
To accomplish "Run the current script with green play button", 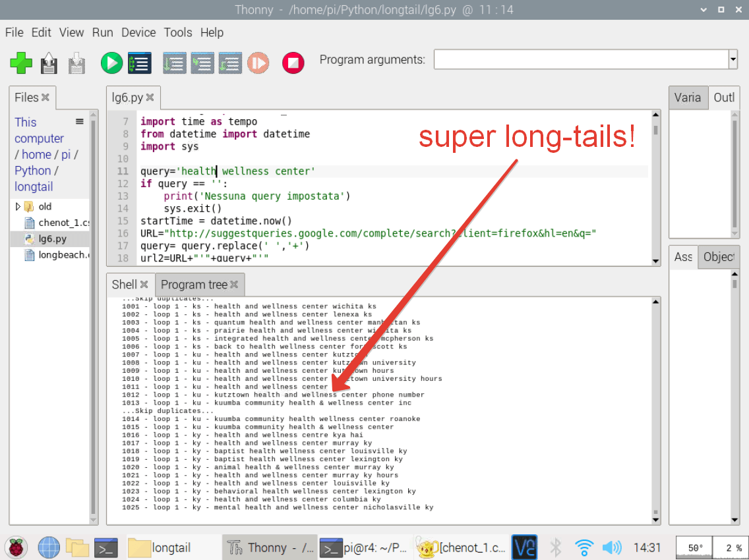I will [x=111, y=63].
